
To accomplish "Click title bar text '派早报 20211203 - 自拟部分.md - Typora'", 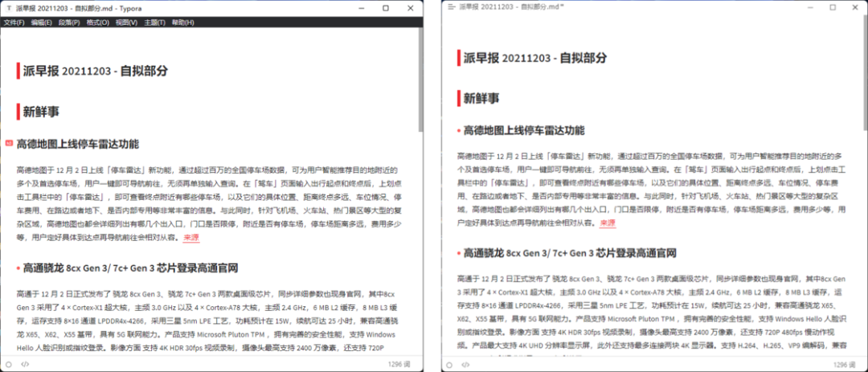I will coord(79,8).
